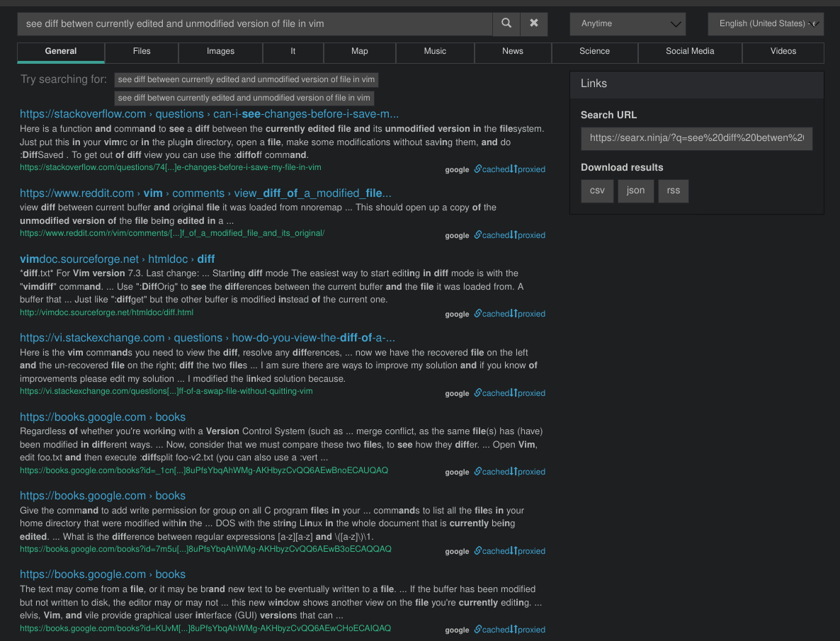Clear the search query with the X icon
This screenshot has height=641, width=840.
pyautogui.click(x=533, y=23)
